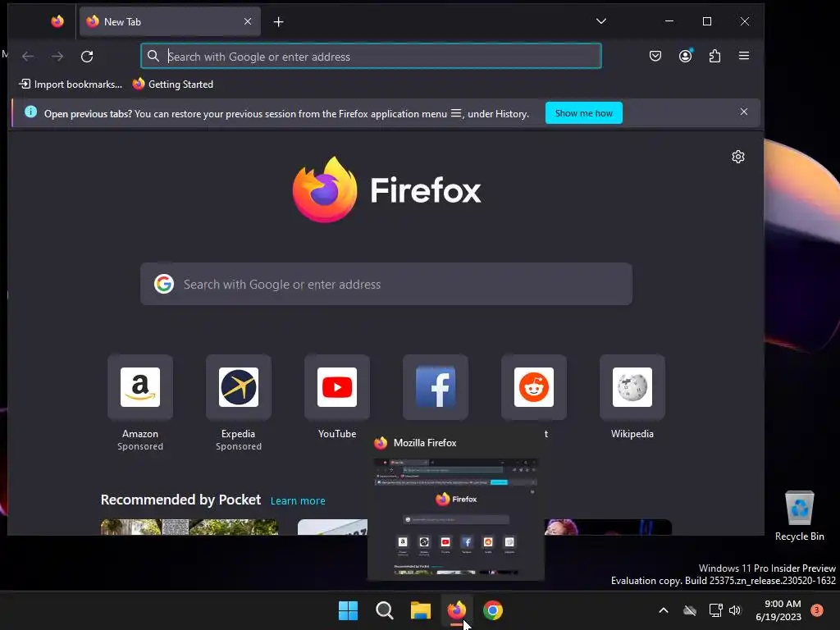This screenshot has width=840, height=630.
Task: Open the notification count badge
Action: [817, 610]
